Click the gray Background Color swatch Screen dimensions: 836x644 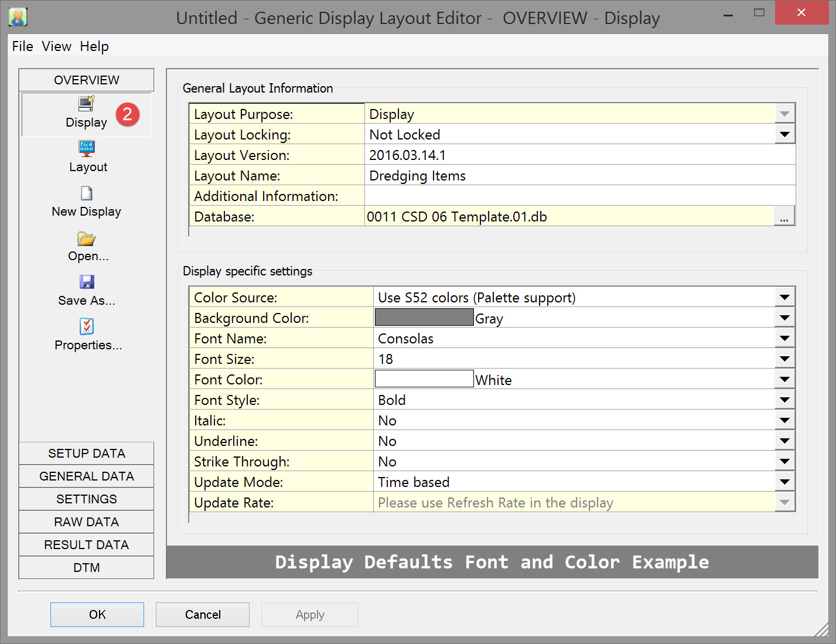pyautogui.click(x=424, y=318)
